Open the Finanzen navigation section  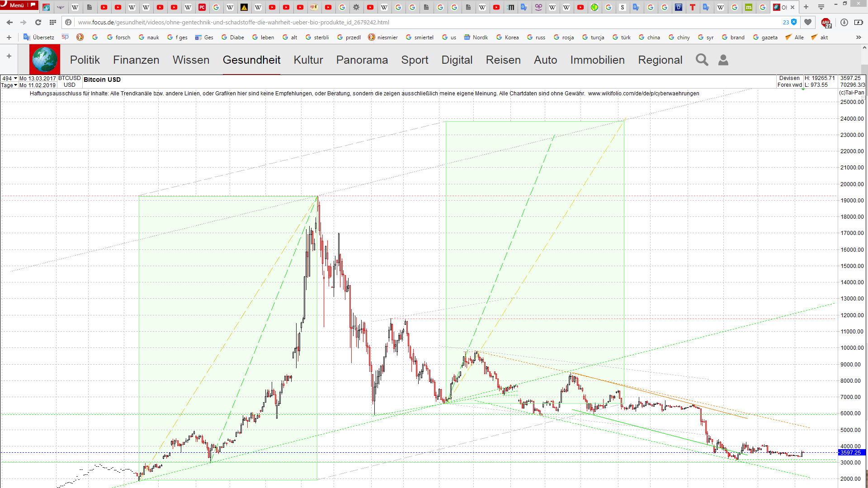click(136, 60)
